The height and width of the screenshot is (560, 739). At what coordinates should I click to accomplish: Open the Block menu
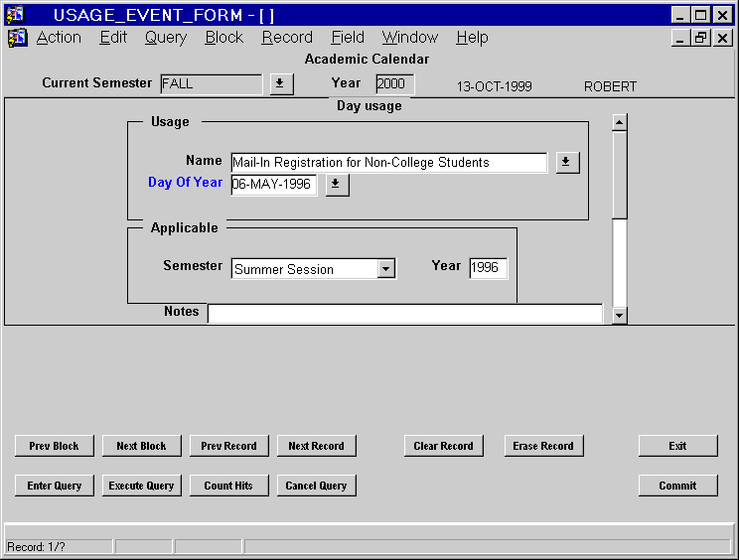click(x=223, y=38)
